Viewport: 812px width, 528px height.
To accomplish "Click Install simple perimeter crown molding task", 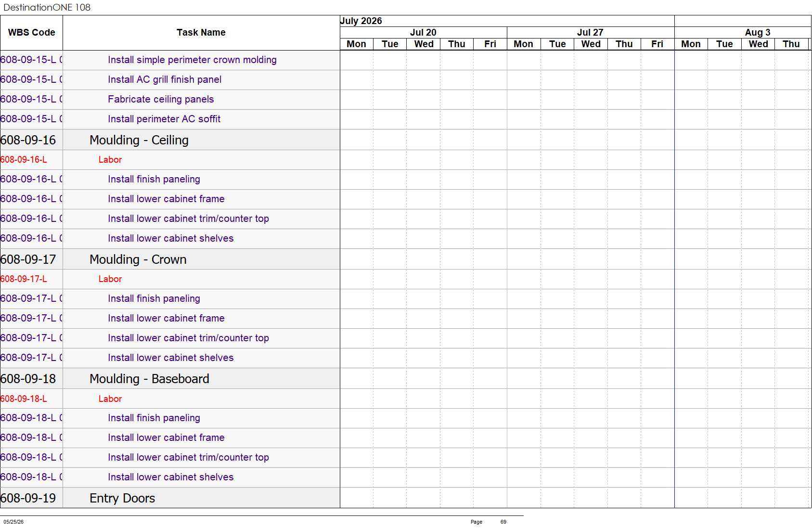I will click(192, 60).
